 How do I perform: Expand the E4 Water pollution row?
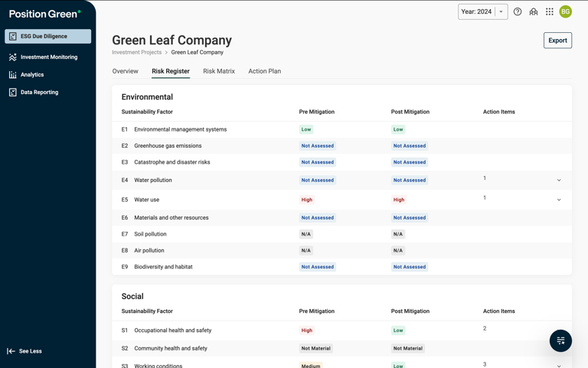click(559, 181)
